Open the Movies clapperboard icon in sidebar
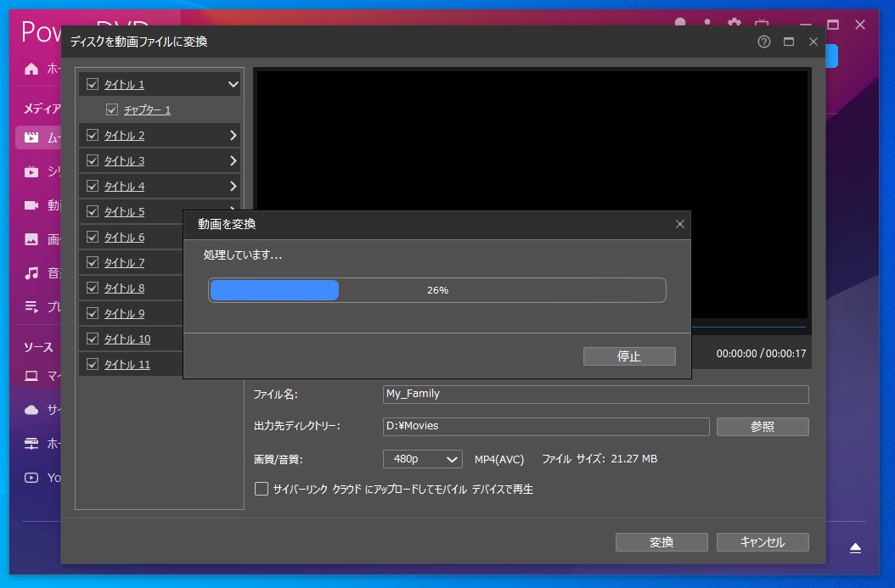895x588 pixels. point(31,137)
